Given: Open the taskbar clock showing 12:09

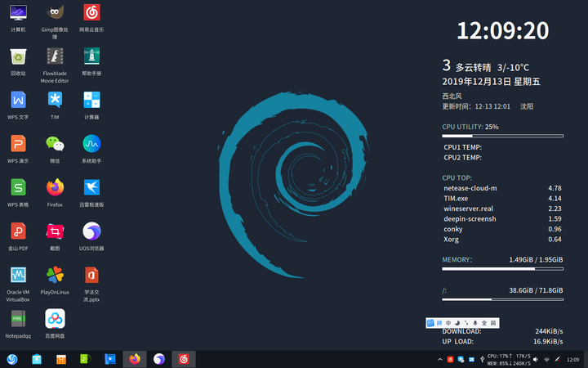Looking at the screenshot, I should pyautogui.click(x=573, y=360).
